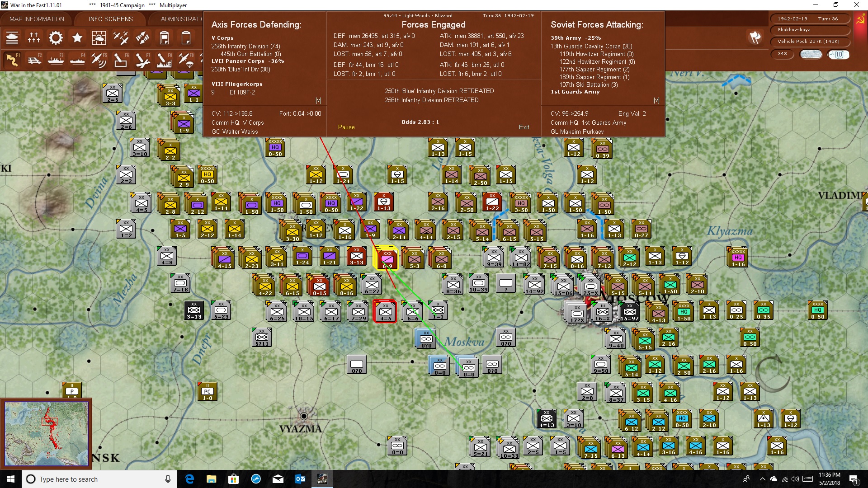Switch to MAP INFORMATION tab
The width and height of the screenshot is (868, 488).
point(37,19)
